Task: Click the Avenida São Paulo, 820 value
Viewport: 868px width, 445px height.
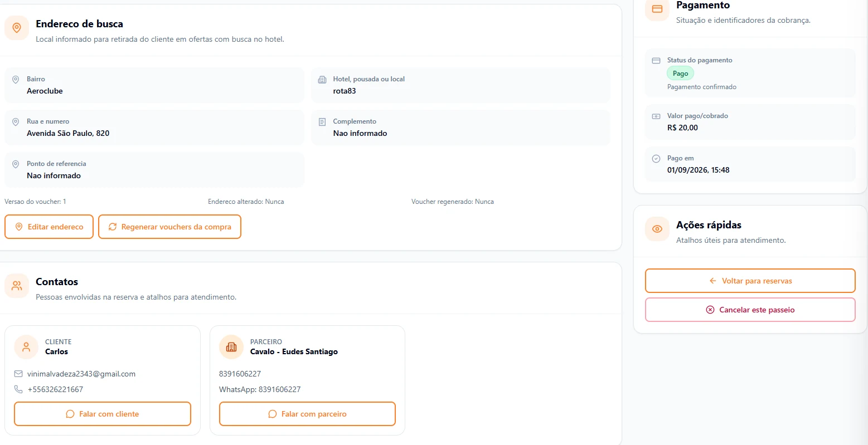Action: tap(68, 133)
